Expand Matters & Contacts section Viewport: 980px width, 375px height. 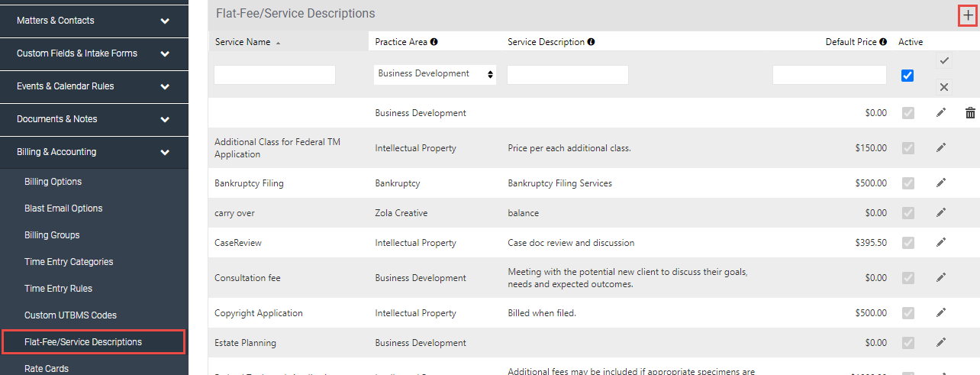tap(94, 21)
